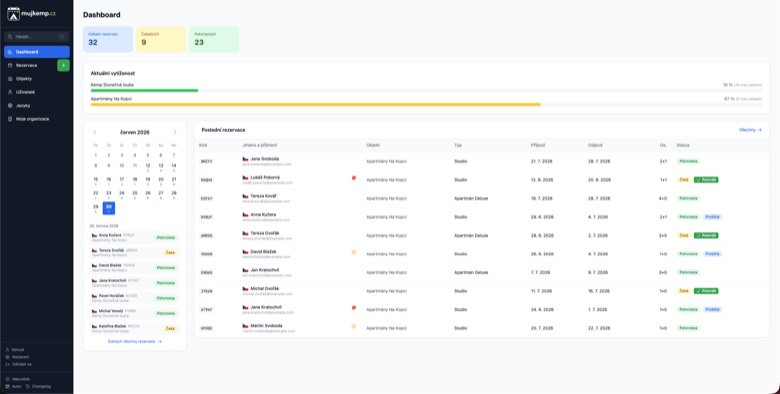Viewport: 780px width, 394px height.
Task: Click Autor link in sidebar footer
Action: (13, 386)
